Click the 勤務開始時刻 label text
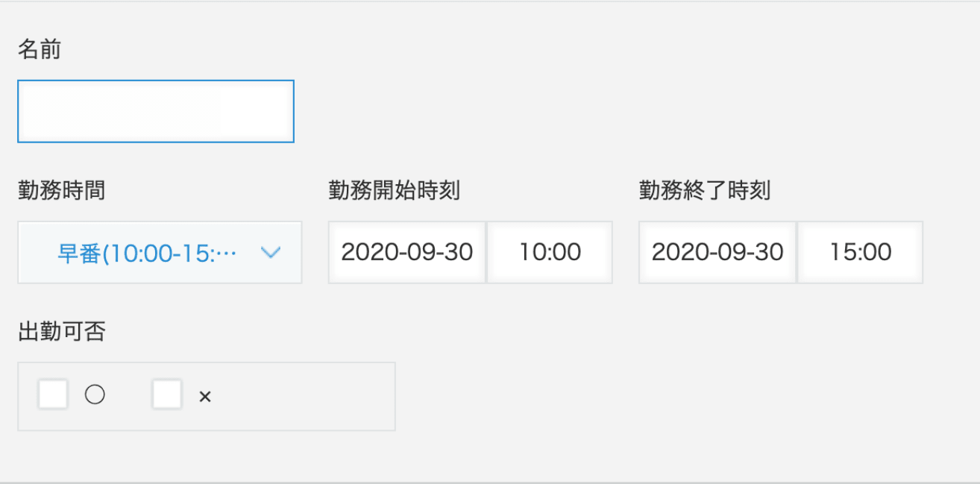The height and width of the screenshot is (484, 980). click(x=394, y=191)
